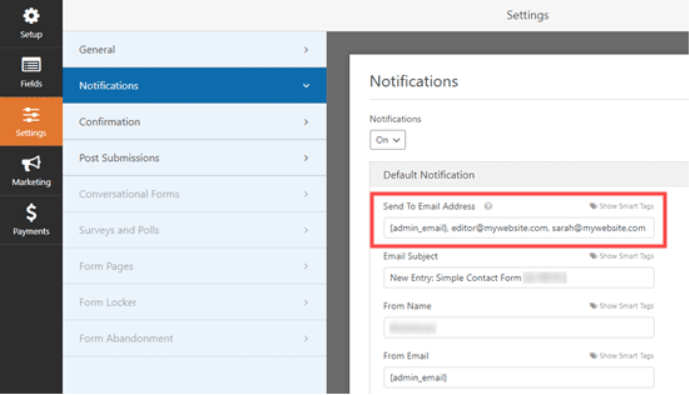Show Smart Tags for From Email
689x395 pixels.
click(x=621, y=355)
